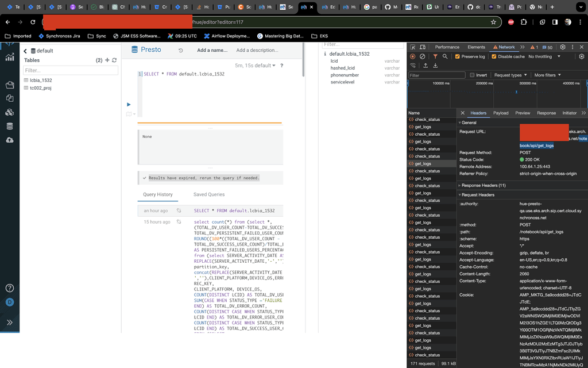588x368 pixels.
Task: Uncheck the Preserve log checkbox
Action: 458,56
